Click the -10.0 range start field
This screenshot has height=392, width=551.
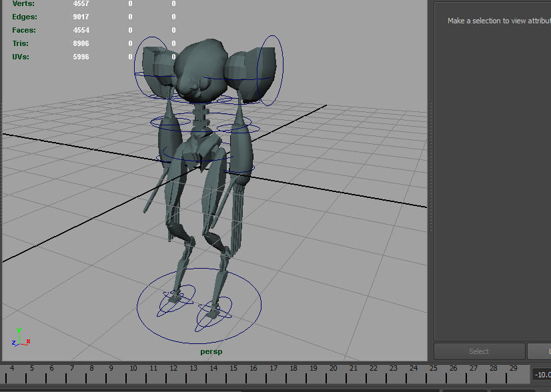click(542, 375)
